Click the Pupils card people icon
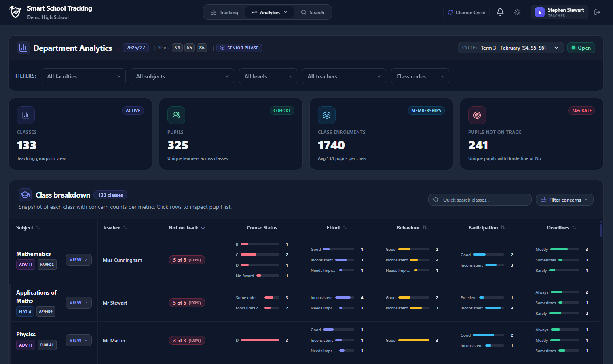This screenshot has height=364, width=613. [x=176, y=115]
